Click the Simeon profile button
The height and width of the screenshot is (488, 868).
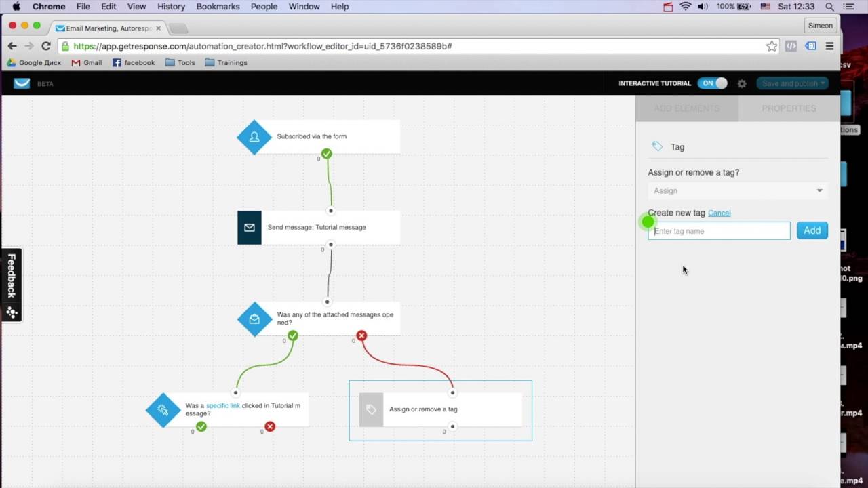(x=820, y=25)
